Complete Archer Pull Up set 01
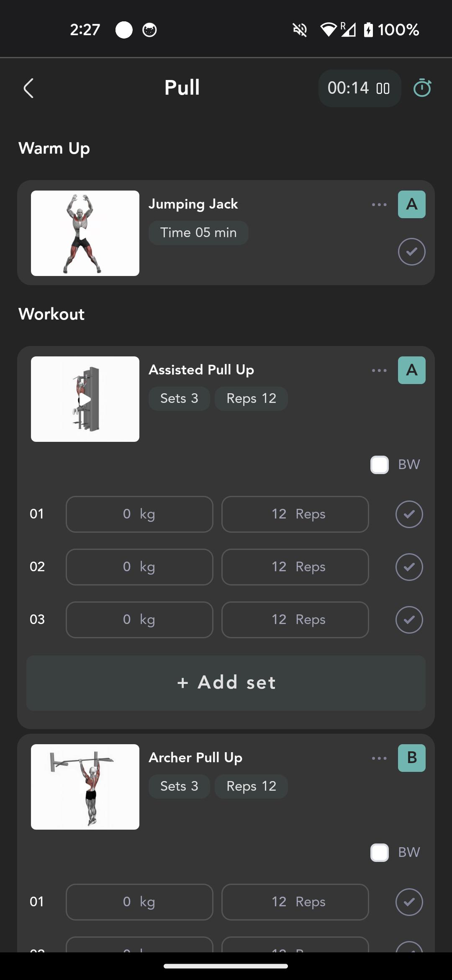This screenshot has width=452, height=980. click(x=409, y=902)
